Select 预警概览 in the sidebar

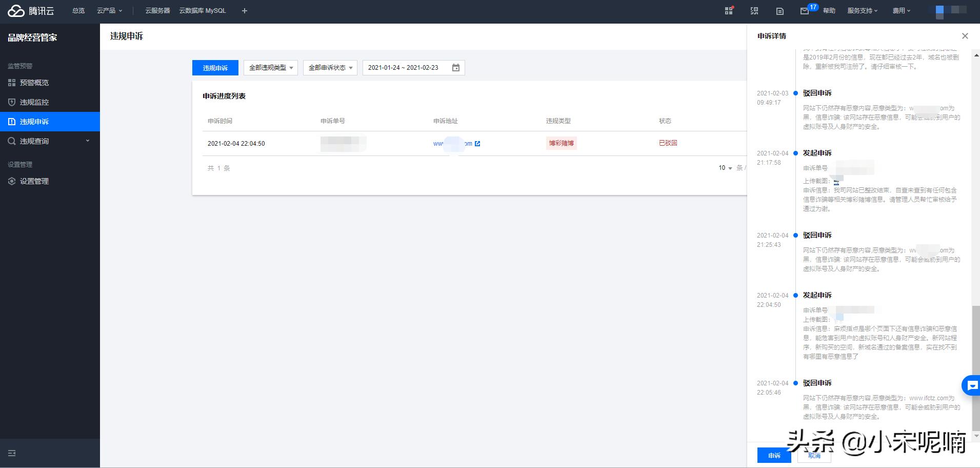pos(34,83)
